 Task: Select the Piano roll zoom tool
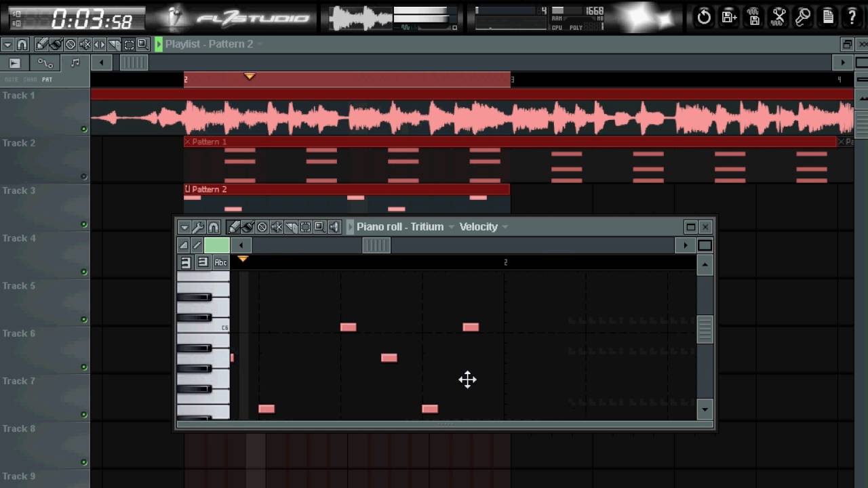pos(320,227)
